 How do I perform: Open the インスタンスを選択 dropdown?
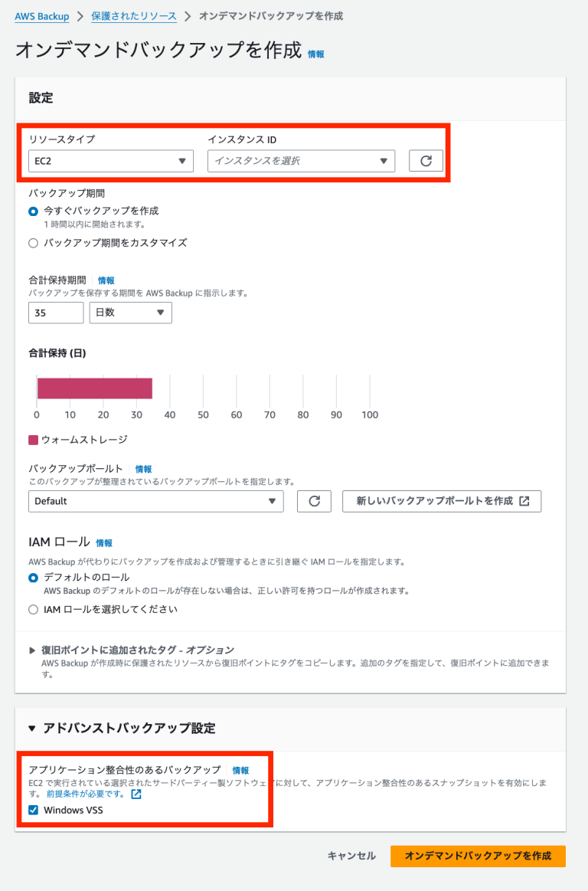(301, 161)
